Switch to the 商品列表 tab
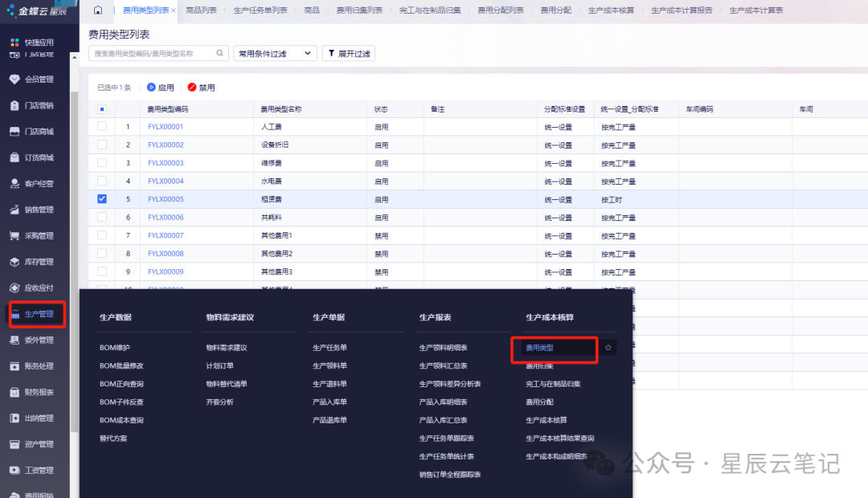This screenshot has width=868, height=498. tap(201, 10)
